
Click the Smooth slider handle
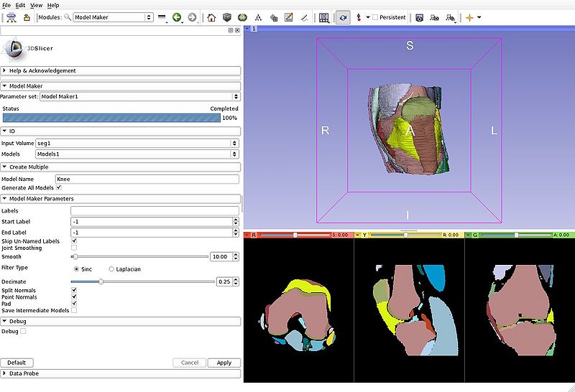point(75,257)
